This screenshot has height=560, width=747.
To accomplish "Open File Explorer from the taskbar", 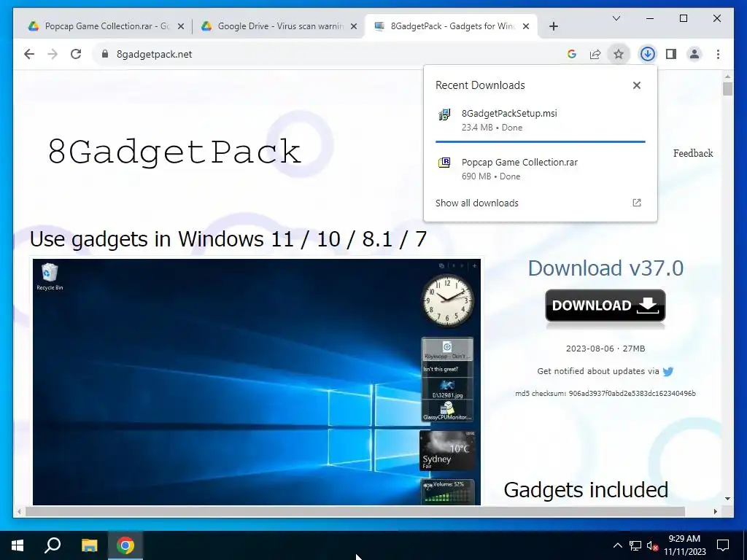I will pyautogui.click(x=89, y=545).
